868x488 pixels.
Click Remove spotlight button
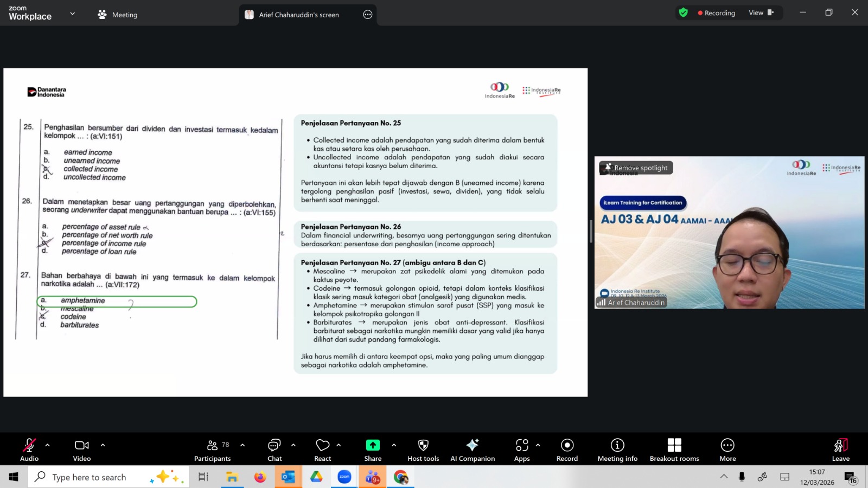(x=636, y=168)
